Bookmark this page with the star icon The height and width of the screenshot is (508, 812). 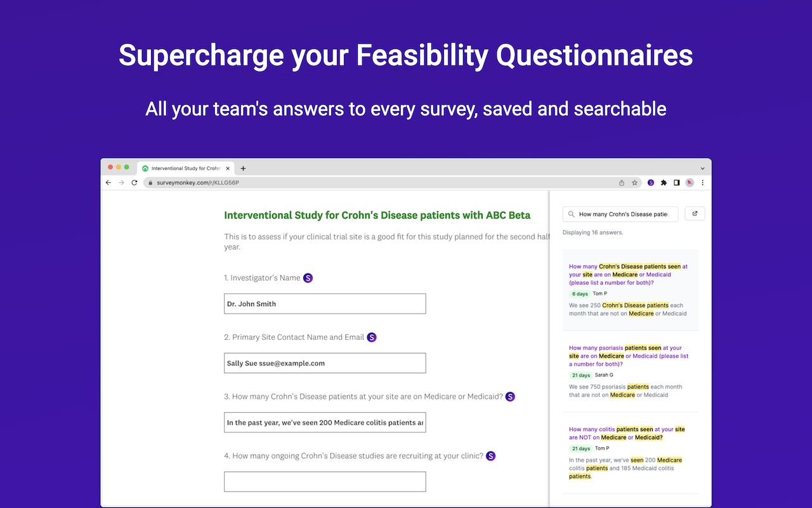[634, 183]
